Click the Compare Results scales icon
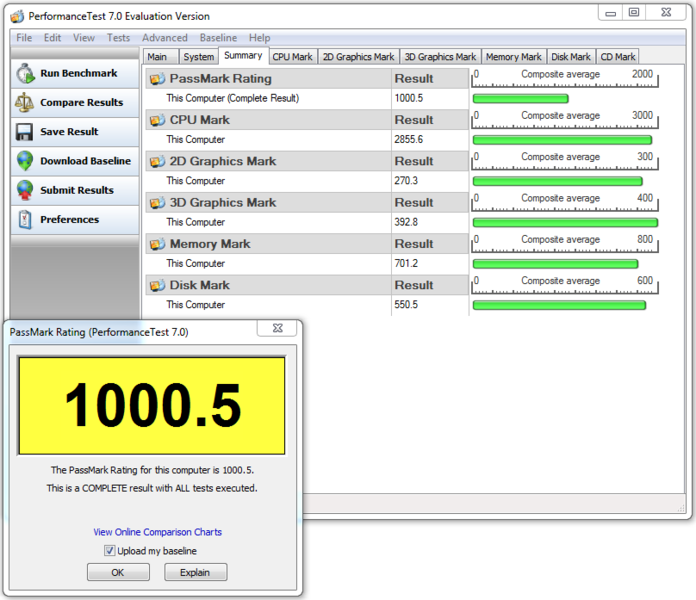This screenshot has width=696, height=600. pos(24,103)
